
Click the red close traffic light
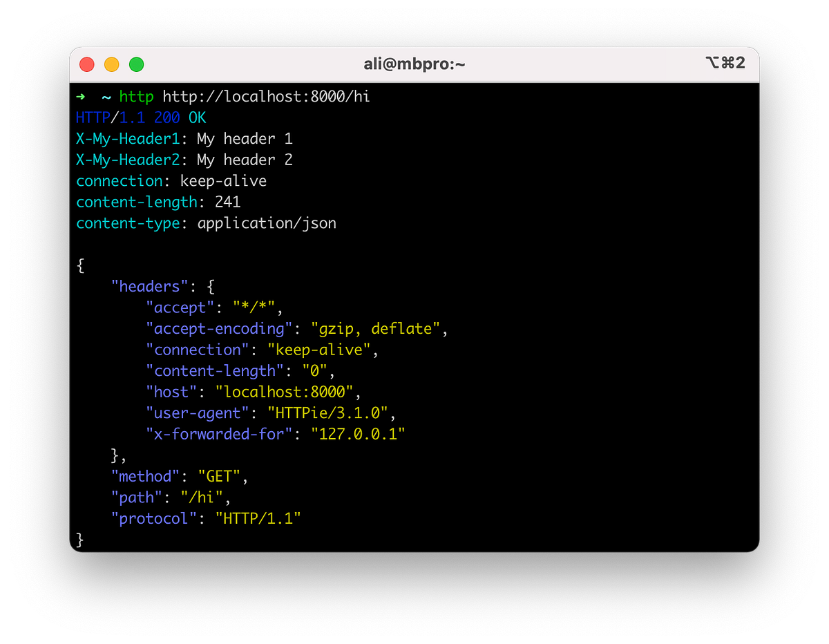[86, 64]
